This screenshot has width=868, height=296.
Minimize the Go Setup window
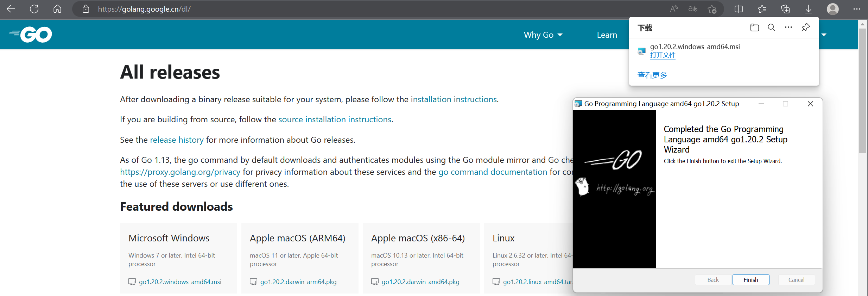coord(761,104)
